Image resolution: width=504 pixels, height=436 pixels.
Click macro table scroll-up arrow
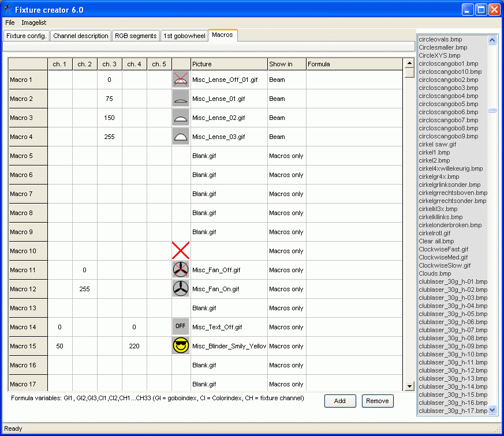pyautogui.click(x=409, y=63)
